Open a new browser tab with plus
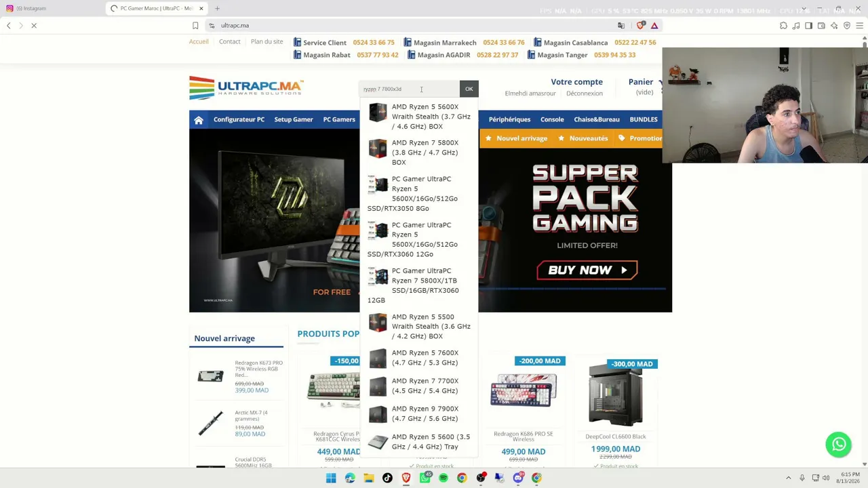868x488 pixels. 218,8
